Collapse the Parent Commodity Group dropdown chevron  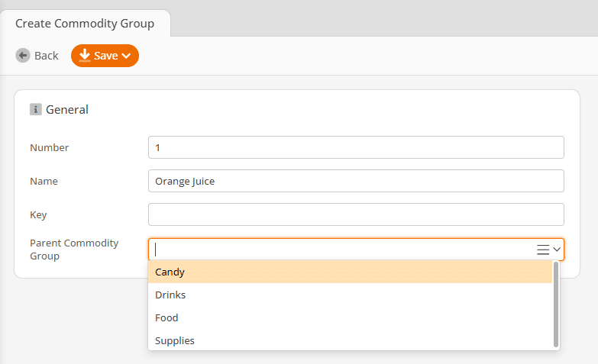coord(557,250)
